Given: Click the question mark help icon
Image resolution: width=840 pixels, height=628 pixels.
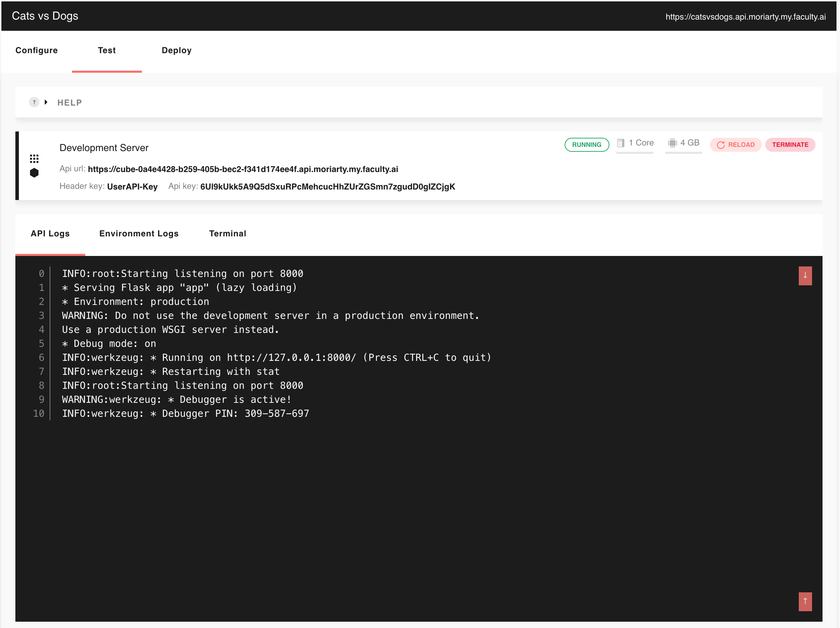Looking at the screenshot, I should coord(34,102).
